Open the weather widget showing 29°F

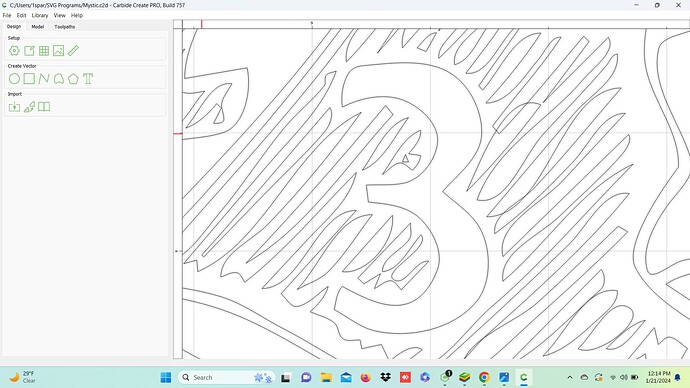22,377
